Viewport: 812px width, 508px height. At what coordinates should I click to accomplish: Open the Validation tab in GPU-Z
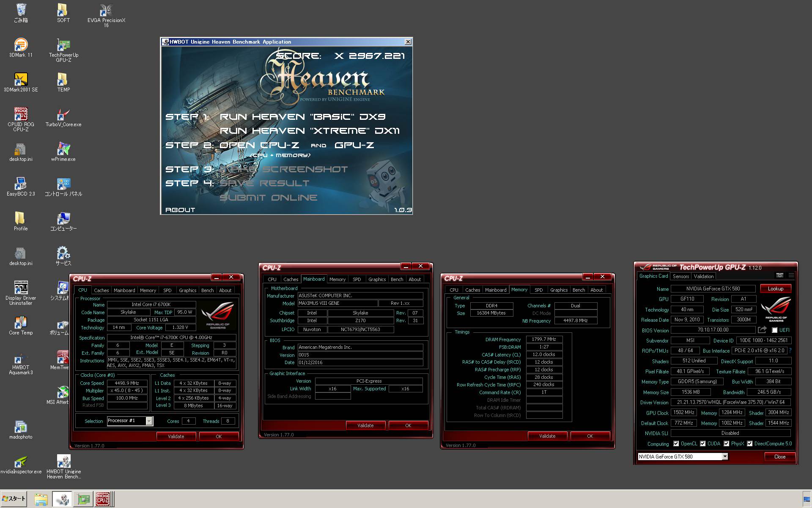(704, 276)
